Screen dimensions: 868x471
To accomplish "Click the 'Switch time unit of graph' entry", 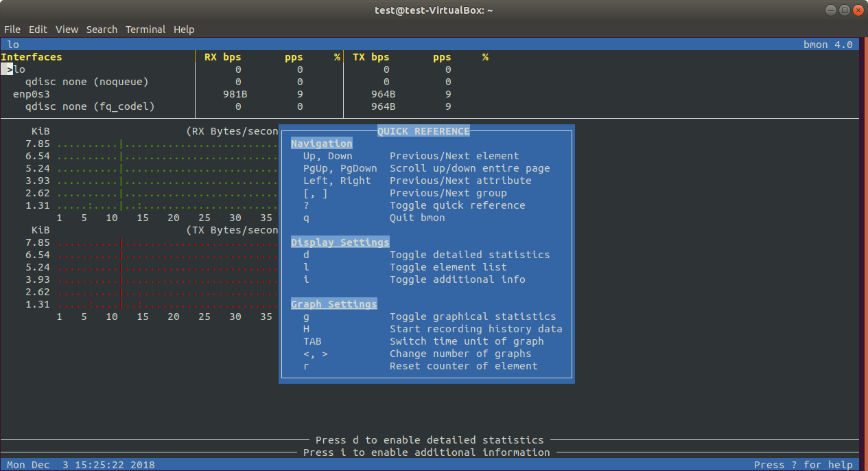I will click(467, 341).
